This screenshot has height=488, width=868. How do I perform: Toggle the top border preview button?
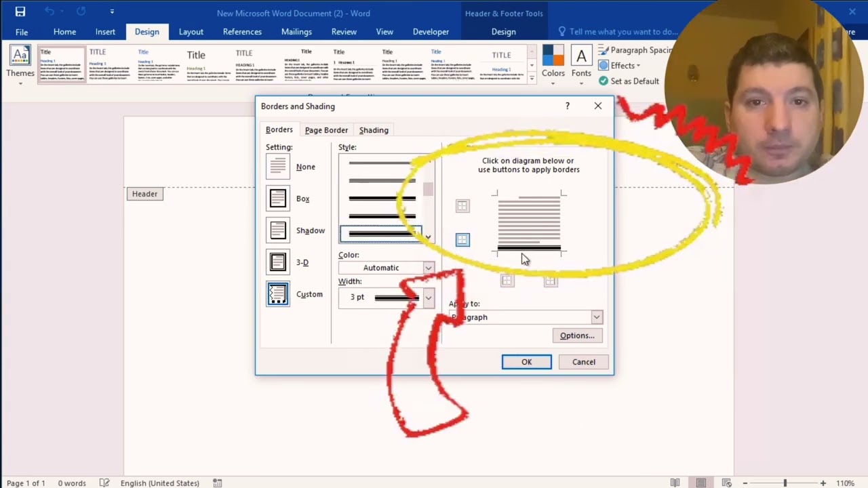coord(462,205)
